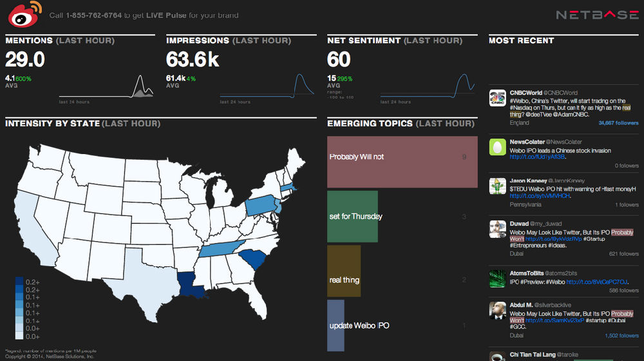The width and height of the screenshot is (644, 361).
Task: Click the net sentiment value 60
Action: (339, 59)
